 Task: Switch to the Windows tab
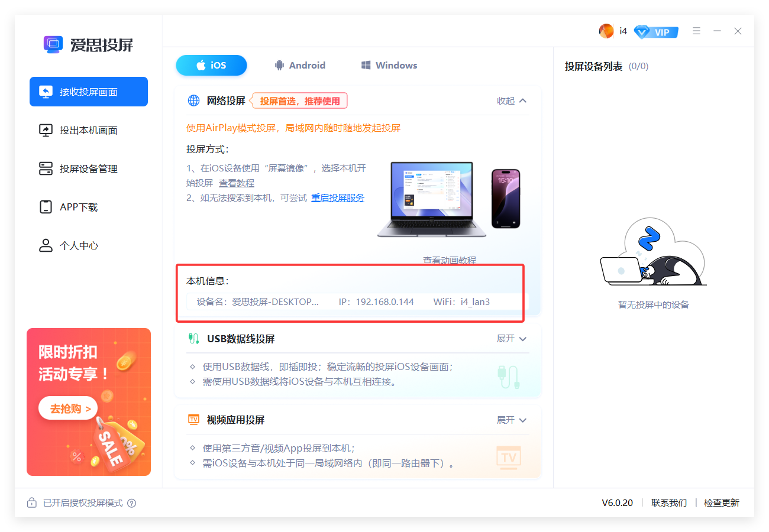tap(388, 65)
